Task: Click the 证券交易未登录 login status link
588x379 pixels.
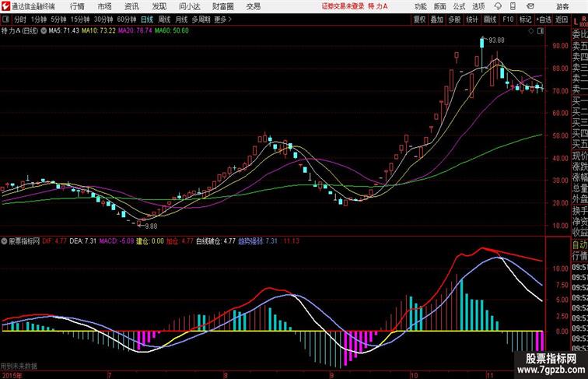Action: (x=343, y=6)
